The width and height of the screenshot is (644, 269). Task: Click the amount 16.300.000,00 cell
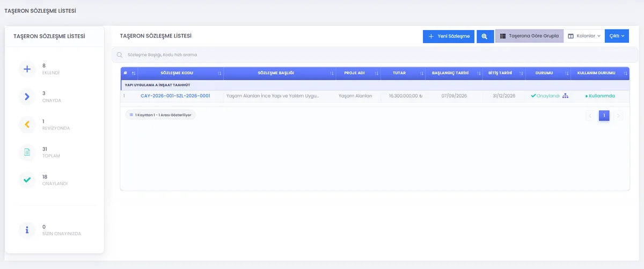tap(406, 96)
